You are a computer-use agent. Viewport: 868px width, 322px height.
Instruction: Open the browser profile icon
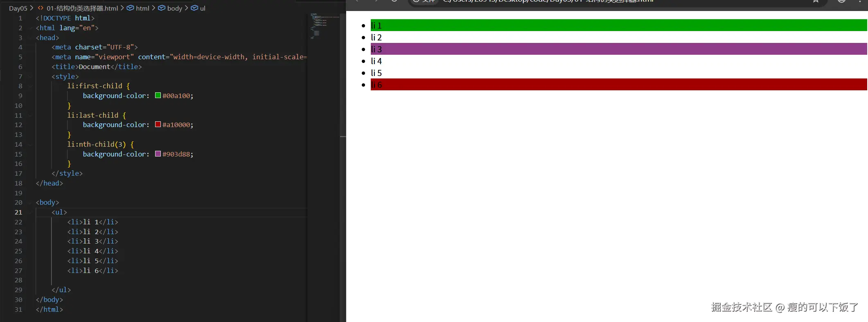point(841,1)
